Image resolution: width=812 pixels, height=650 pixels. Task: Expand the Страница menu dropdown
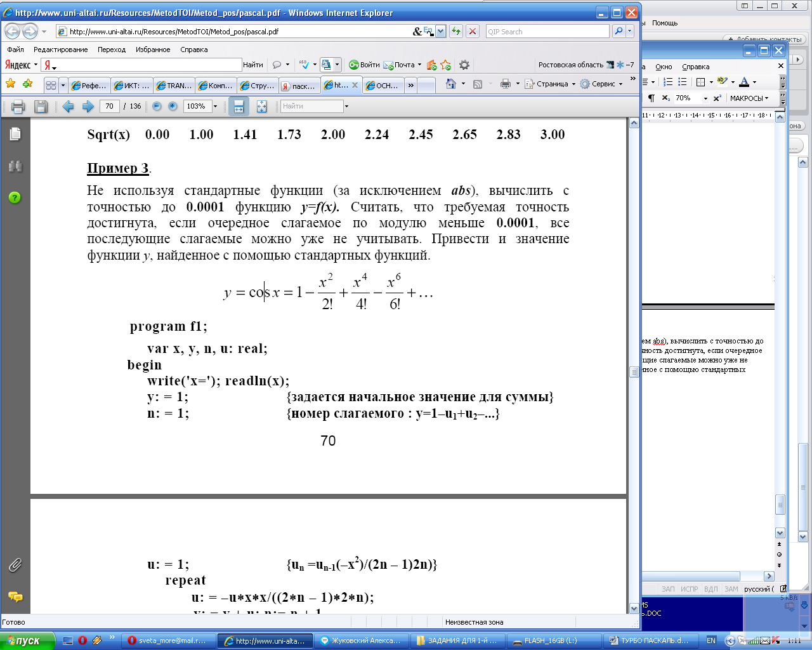pos(573,84)
